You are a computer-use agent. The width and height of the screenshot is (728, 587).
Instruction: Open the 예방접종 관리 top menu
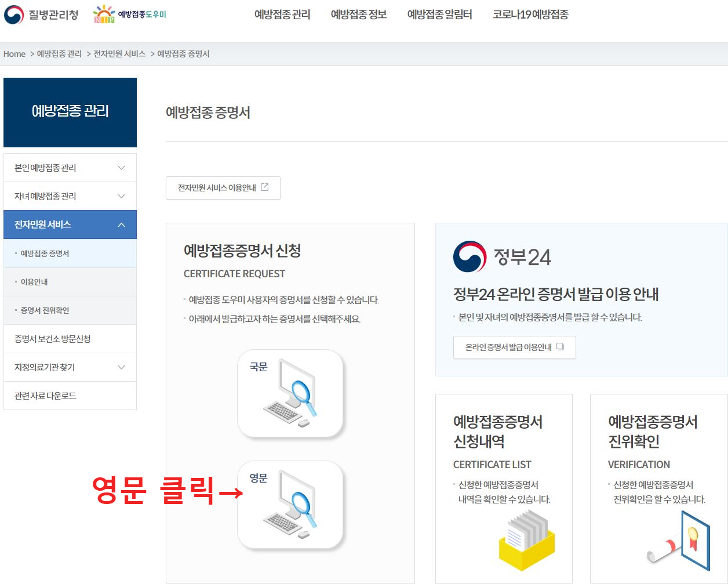click(x=282, y=15)
